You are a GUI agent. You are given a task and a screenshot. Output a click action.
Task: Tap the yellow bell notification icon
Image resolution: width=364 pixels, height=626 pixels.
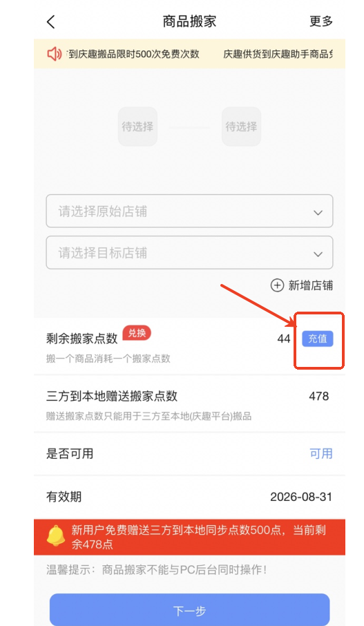tap(56, 535)
